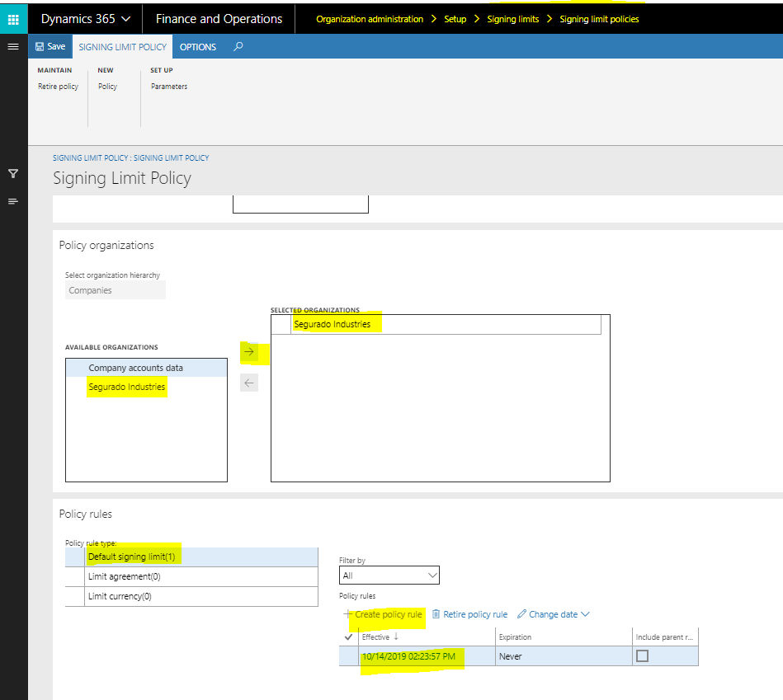
Task: Open the related info lines icon
Action: tap(13, 201)
